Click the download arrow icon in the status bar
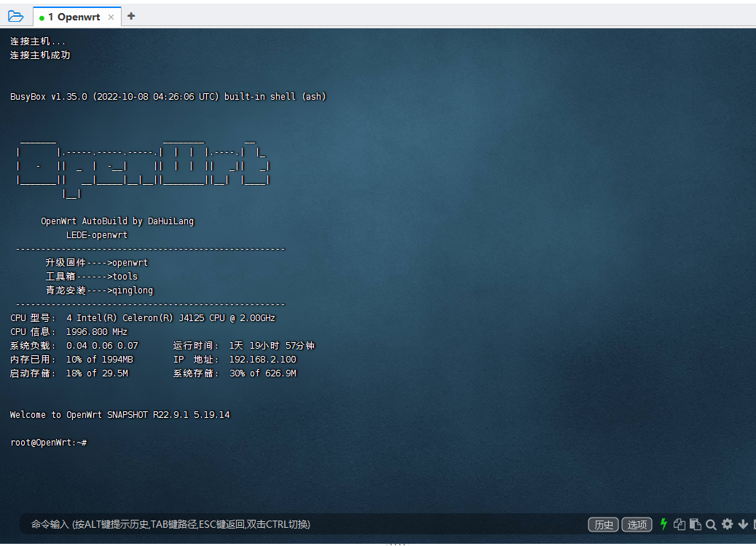 point(742,524)
